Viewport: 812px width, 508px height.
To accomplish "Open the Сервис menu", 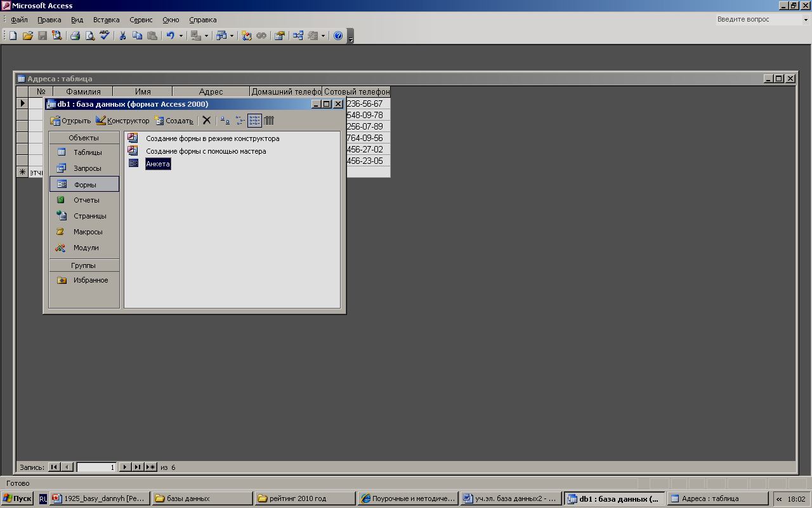I will [141, 20].
